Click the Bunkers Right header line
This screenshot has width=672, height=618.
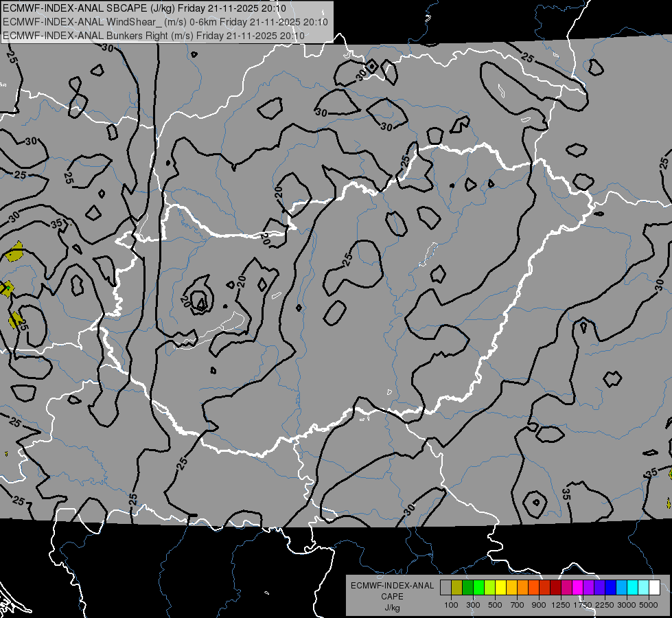pos(154,36)
